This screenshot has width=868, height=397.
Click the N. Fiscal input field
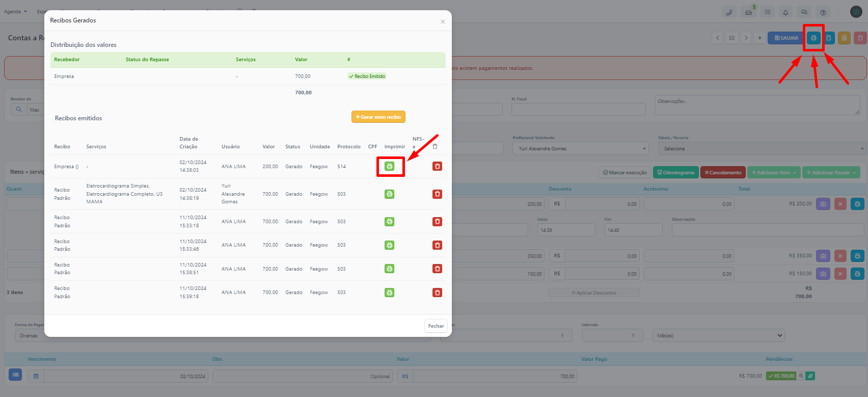[578, 109]
